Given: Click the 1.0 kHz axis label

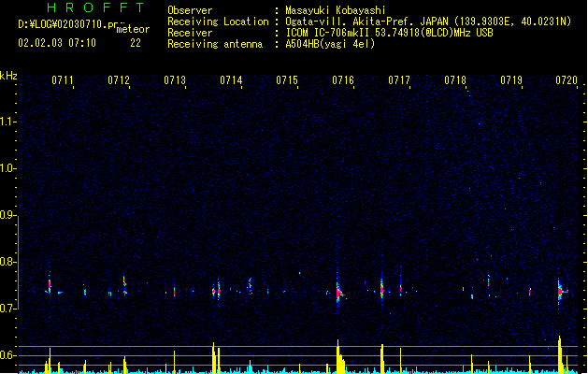Looking at the screenshot, I should (x=7, y=168).
